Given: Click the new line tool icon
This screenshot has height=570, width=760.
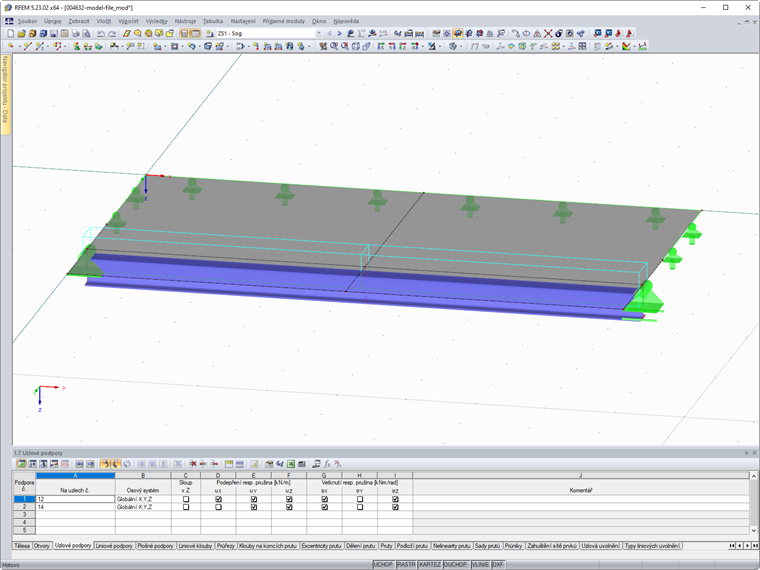Looking at the screenshot, I should tap(27, 46).
